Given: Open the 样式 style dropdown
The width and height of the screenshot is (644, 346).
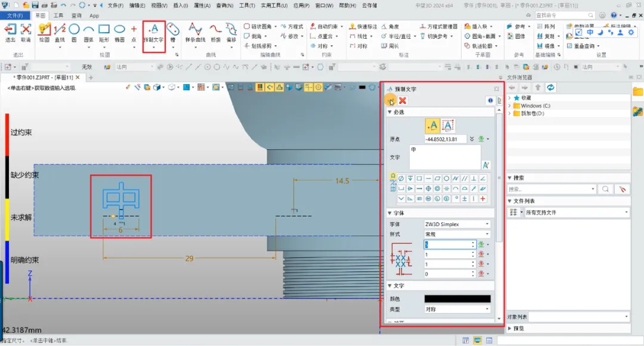Looking at the screenshot, I should click(x=457, y=234).
